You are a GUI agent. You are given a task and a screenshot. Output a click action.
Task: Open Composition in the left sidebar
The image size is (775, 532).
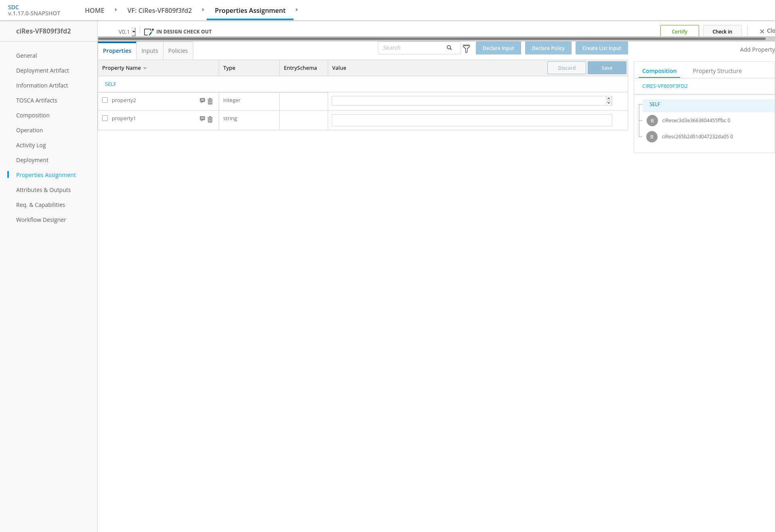(33, 115)
